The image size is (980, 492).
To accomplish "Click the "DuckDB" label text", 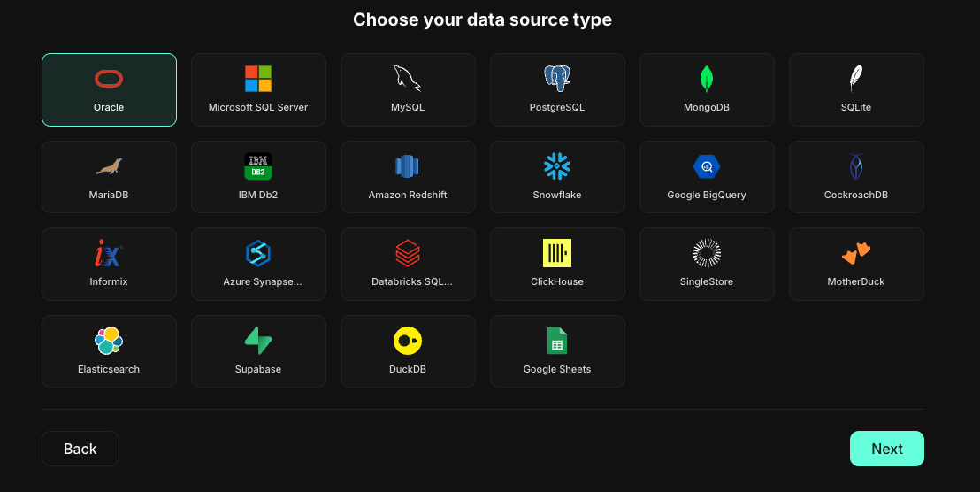I will point(408,369).
